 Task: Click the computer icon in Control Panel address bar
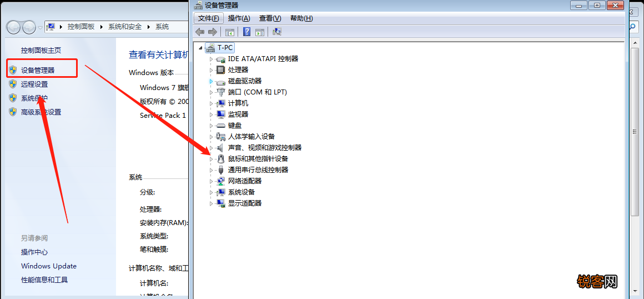(x=51, y=27)
